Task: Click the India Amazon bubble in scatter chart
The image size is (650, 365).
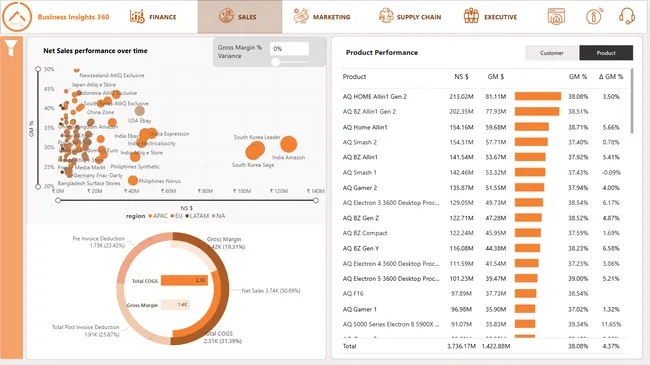Action: click(289, 144)
